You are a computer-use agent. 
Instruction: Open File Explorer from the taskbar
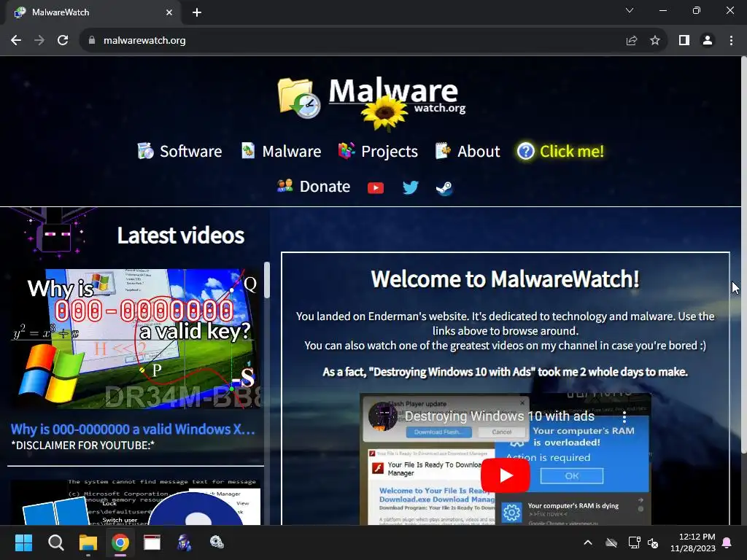pyautogui.click(x=88, y=542)
